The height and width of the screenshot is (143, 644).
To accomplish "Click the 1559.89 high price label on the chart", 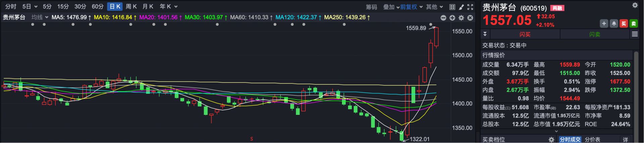I will [416, 28].
